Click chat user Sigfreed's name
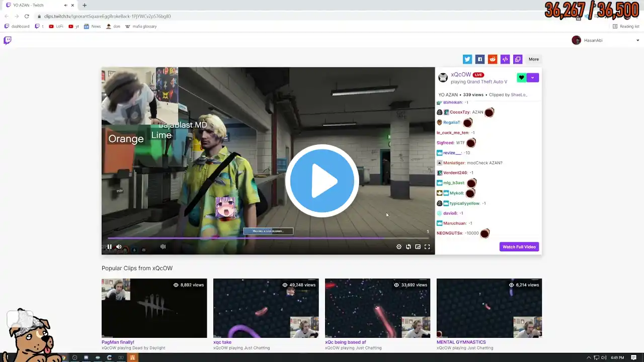Screen dimensions: 644x362 pyautogui.click(x=445, y=143)
